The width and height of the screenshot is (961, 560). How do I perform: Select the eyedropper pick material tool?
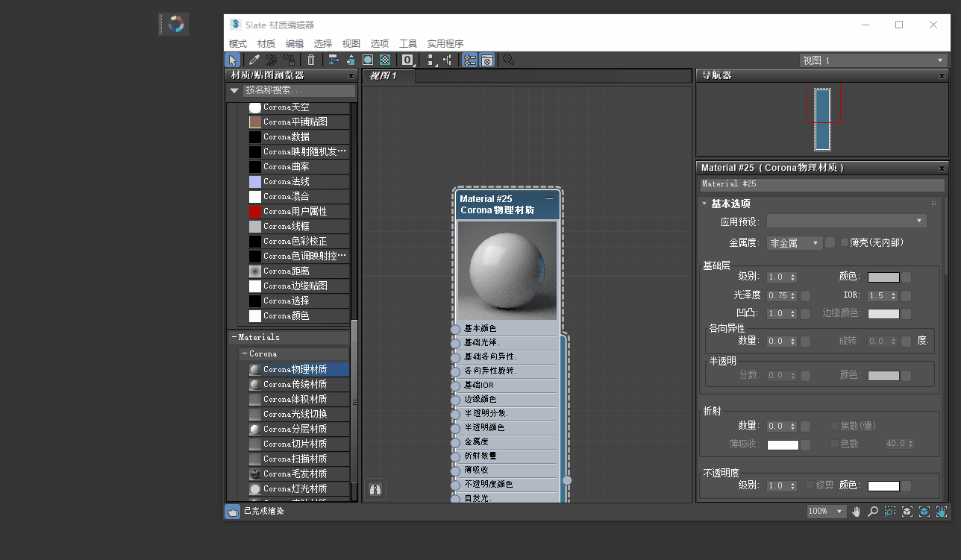(254, 60)
